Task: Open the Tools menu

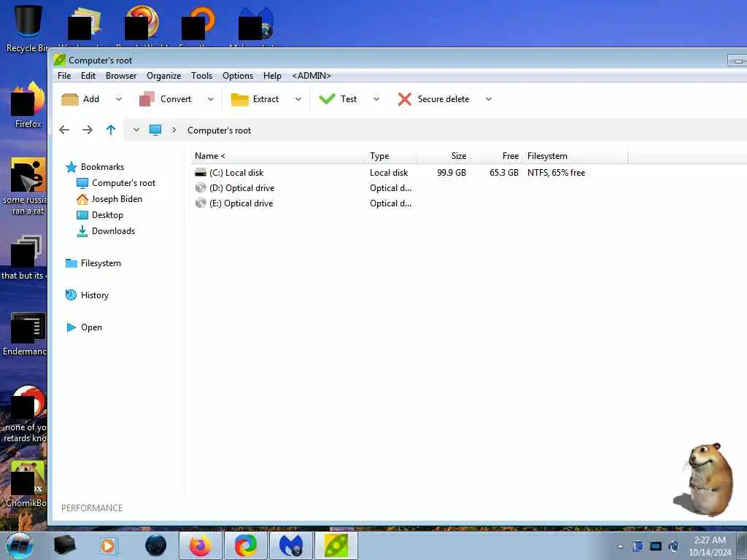Action: click(x=201, y=76)
